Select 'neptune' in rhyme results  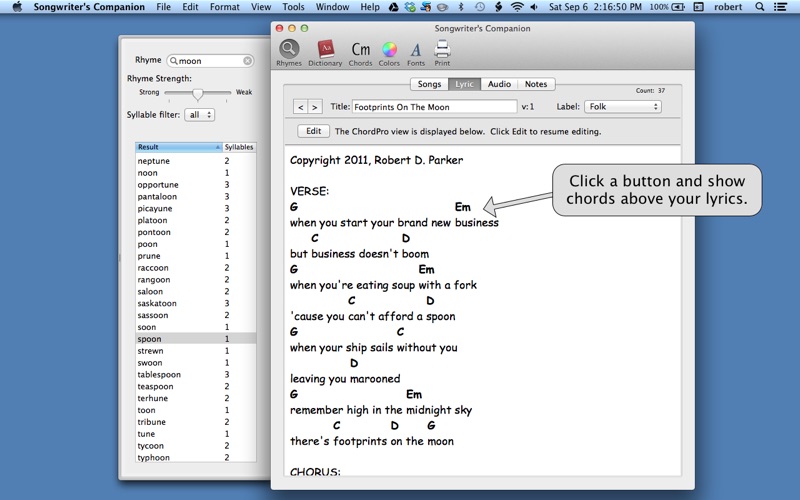196,161
